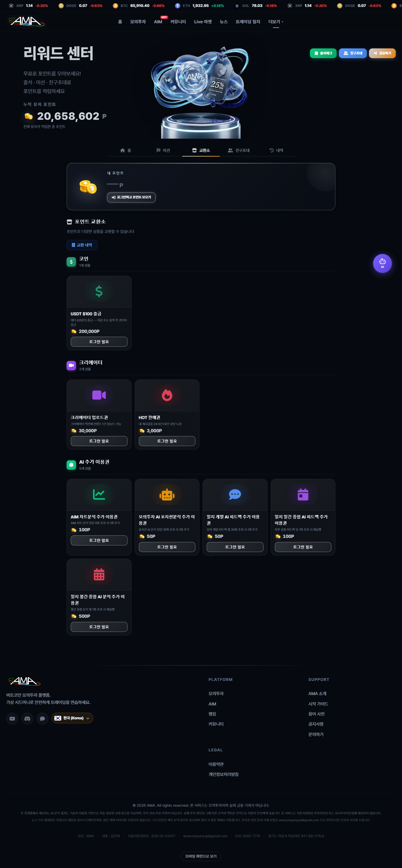Click the BTC ticker coin icon
The height and width of the screenshot is (868, 402).
(x=116, y=6)
